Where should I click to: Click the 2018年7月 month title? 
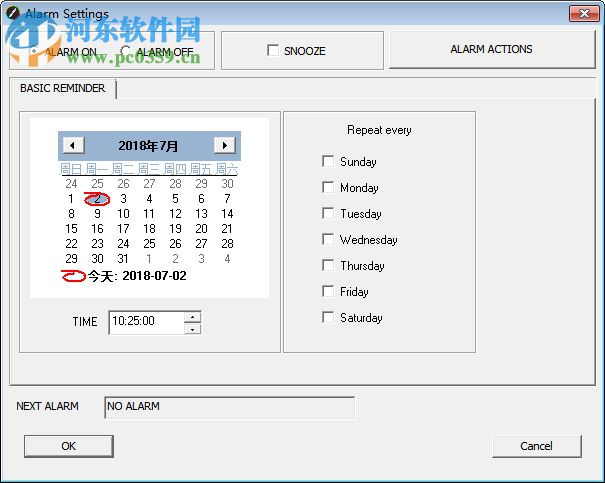[x=148, y=146]
